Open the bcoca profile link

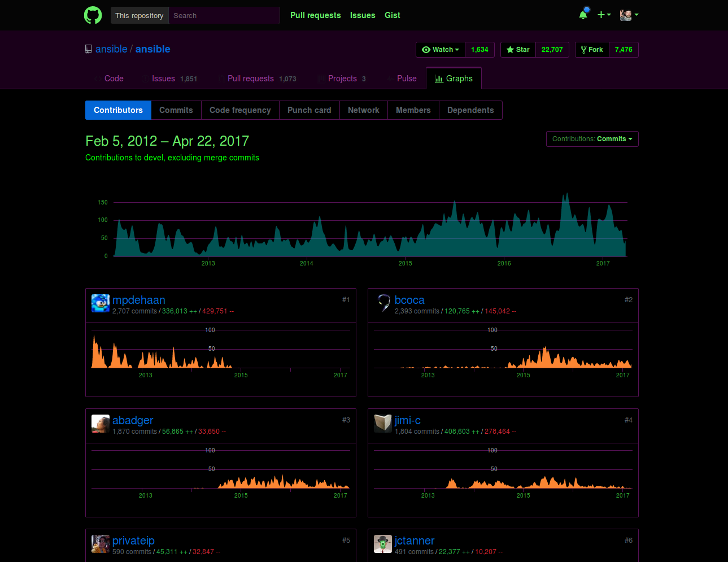[409, 300]
